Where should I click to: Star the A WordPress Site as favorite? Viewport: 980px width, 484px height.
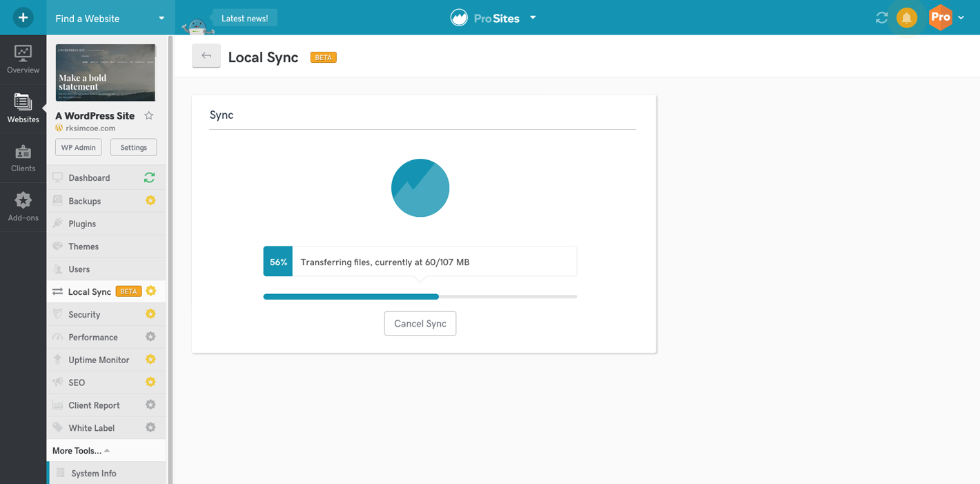pos(148,116)
